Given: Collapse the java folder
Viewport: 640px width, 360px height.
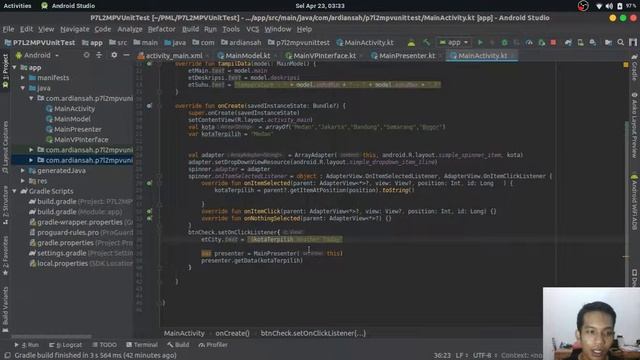Looking at the screenshot, I should pos(23,88).
